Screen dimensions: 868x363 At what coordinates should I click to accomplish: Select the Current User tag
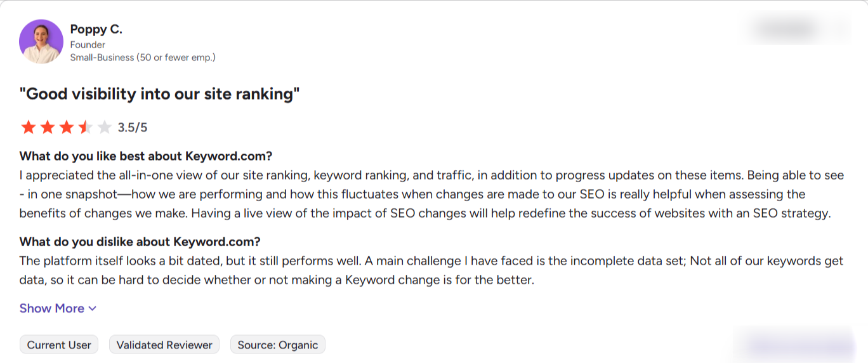[59, 345]
